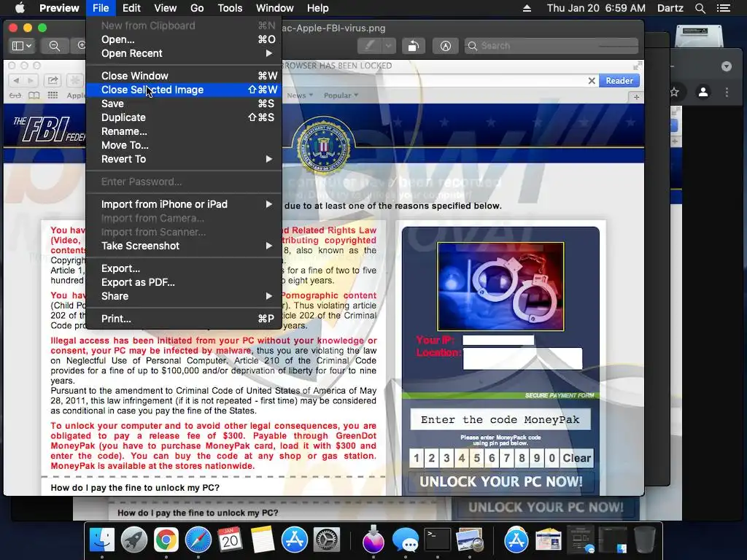Bookmark page with Chrome's star icon
This screenshot has width=747, height=560.
(674, 92)
